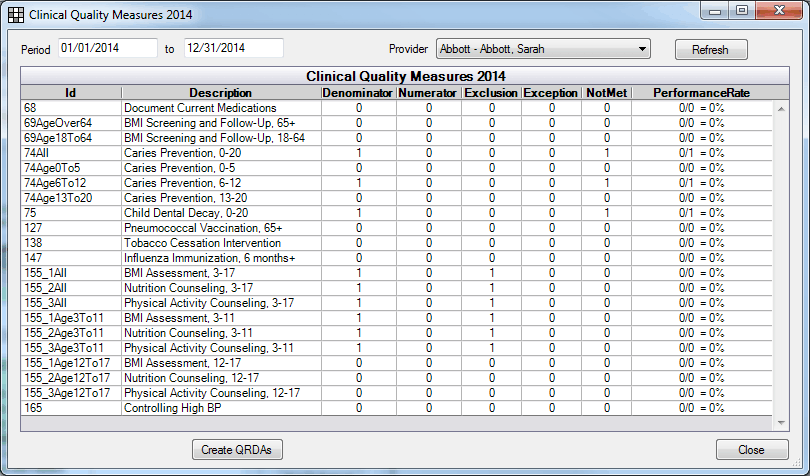
Task: Close the dialog with the bottom Close button
Action: 751,449
